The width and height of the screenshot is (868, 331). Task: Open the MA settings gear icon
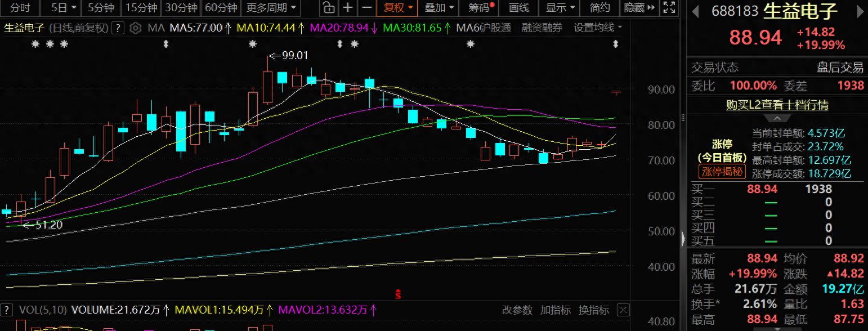pyautogui.click(x=135, y=27)
